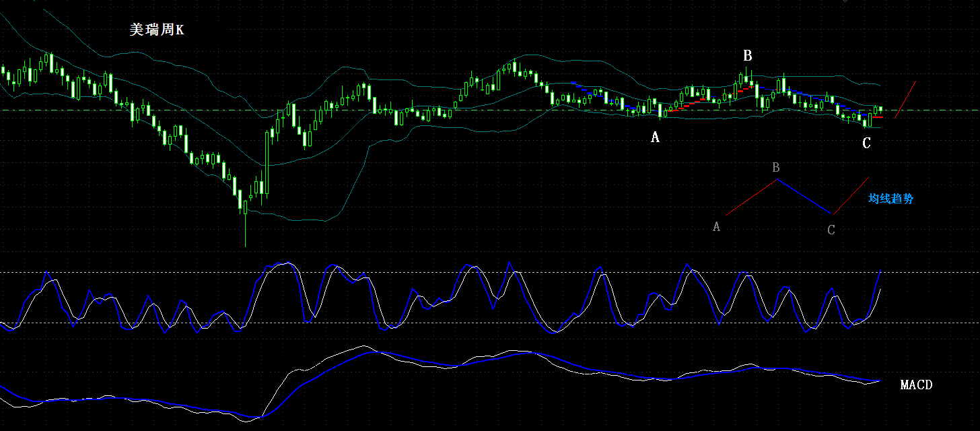
Task: Click the 美瑞周K chart title
Action: [156, 30]
